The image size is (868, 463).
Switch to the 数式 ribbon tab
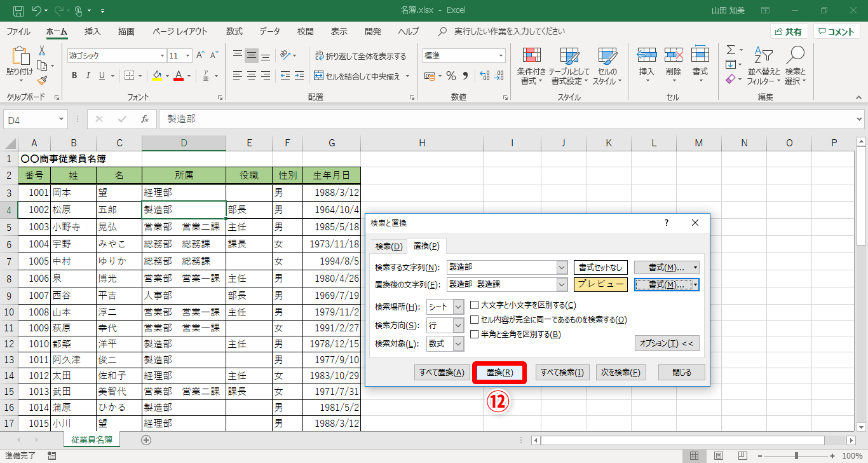[x=234, y=31]
